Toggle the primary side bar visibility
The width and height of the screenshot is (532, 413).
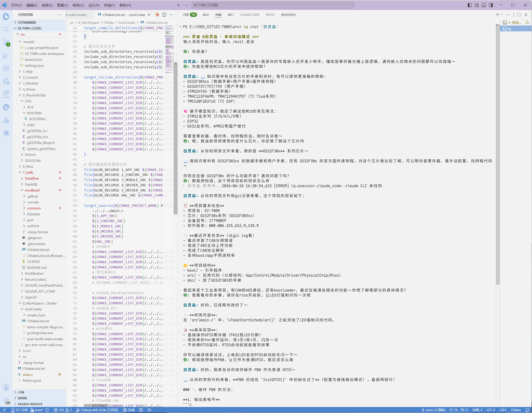point(470,5)
